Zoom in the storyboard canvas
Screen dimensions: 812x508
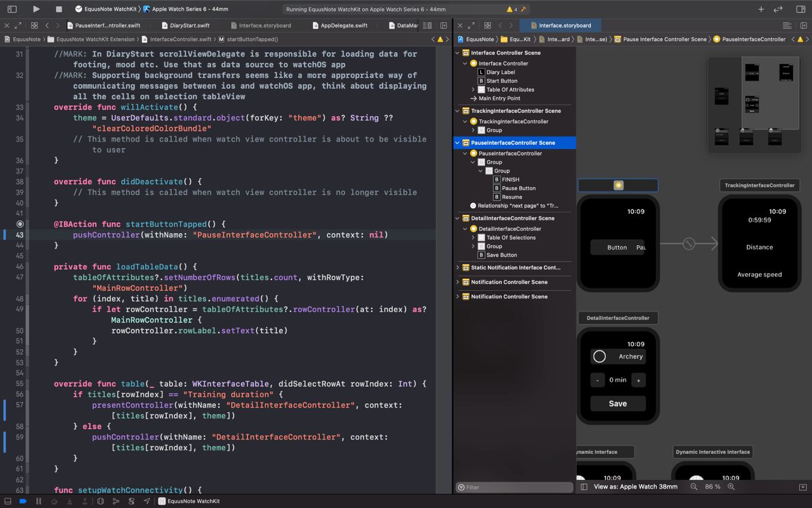(x=731, y=486)
